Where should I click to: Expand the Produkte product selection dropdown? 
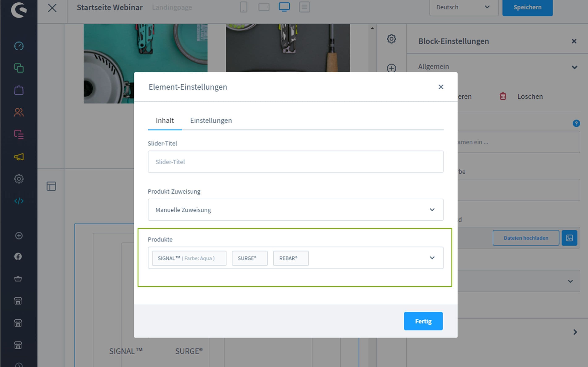coord(432,258)
